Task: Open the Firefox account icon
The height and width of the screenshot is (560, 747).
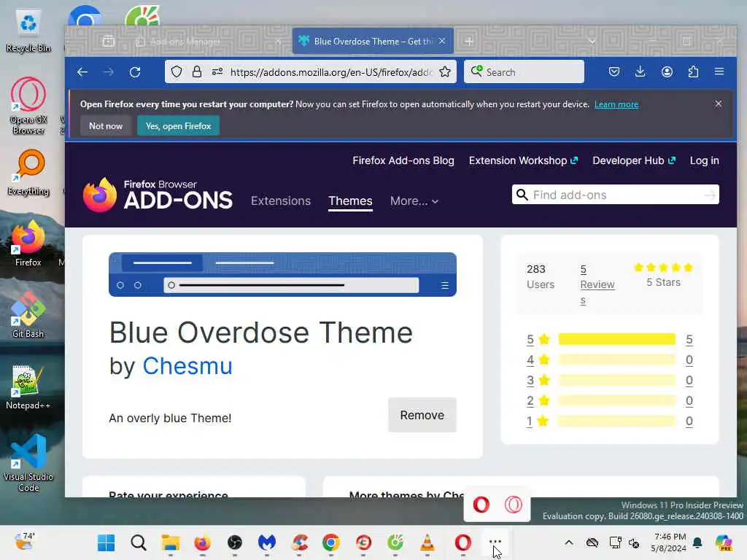Action: tap(667, 72)
